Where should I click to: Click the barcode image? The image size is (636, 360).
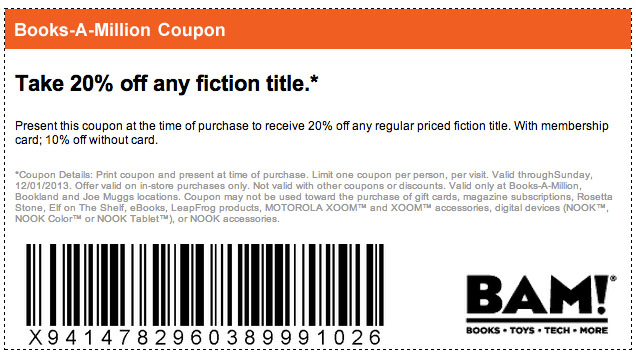(x=205, y=285)
